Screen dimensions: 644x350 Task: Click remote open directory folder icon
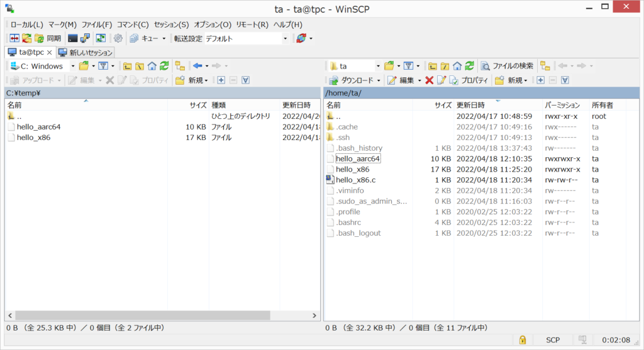tap(389, 66)
